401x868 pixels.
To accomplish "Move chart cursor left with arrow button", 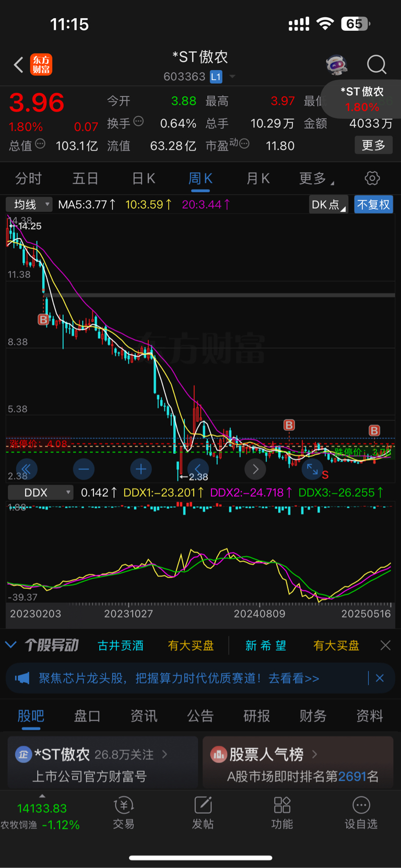I will click(x=198, y=469).
